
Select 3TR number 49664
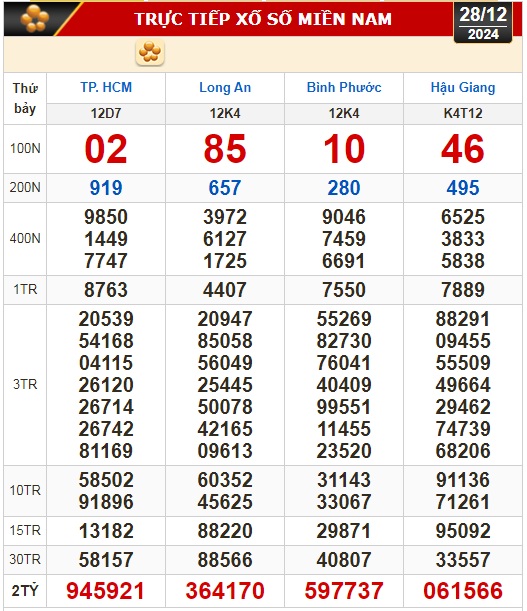coord(463,385)
